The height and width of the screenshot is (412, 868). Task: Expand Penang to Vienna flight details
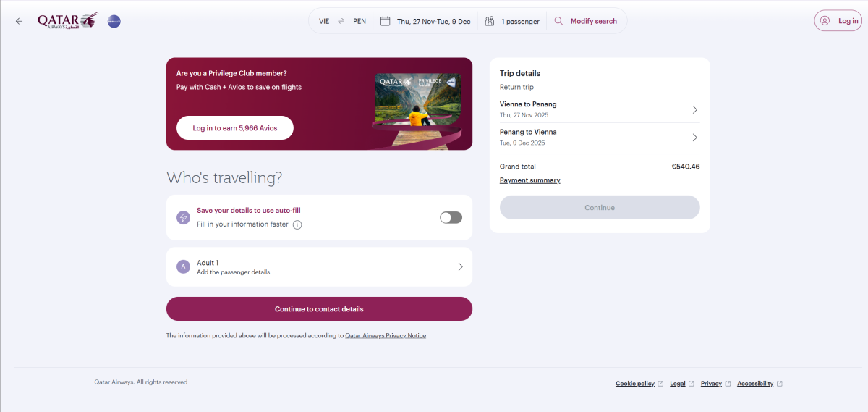click(x=694, y=138)
